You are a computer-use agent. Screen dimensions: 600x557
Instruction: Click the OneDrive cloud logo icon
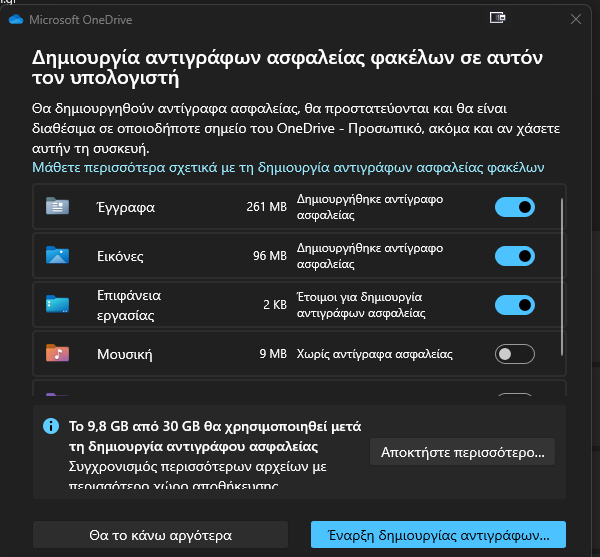coord(16,19)
